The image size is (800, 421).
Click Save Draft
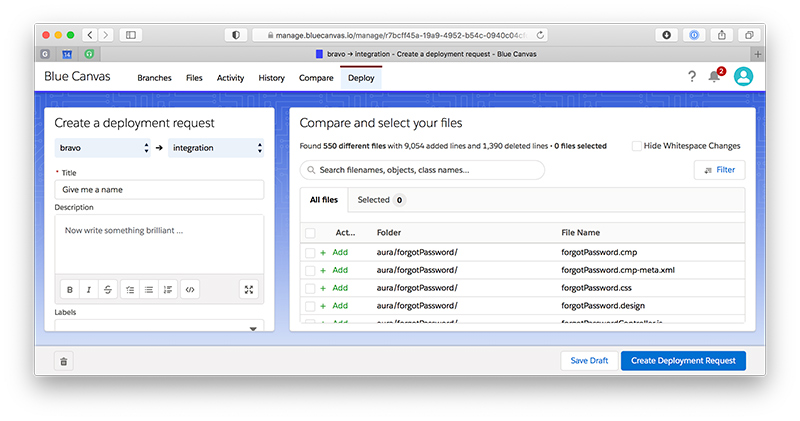(x=589, y=361)
